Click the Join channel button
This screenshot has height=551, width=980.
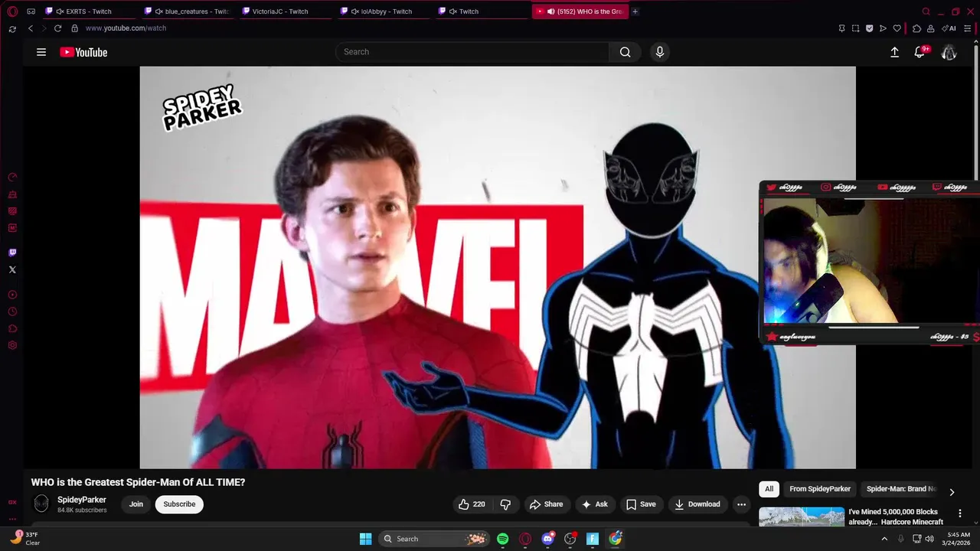[x=136, y=504]
